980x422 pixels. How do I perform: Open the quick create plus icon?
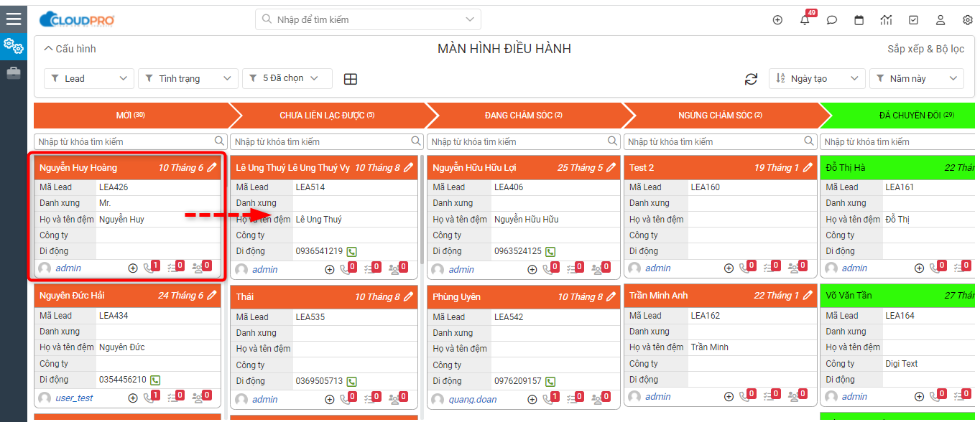(777, 20)
